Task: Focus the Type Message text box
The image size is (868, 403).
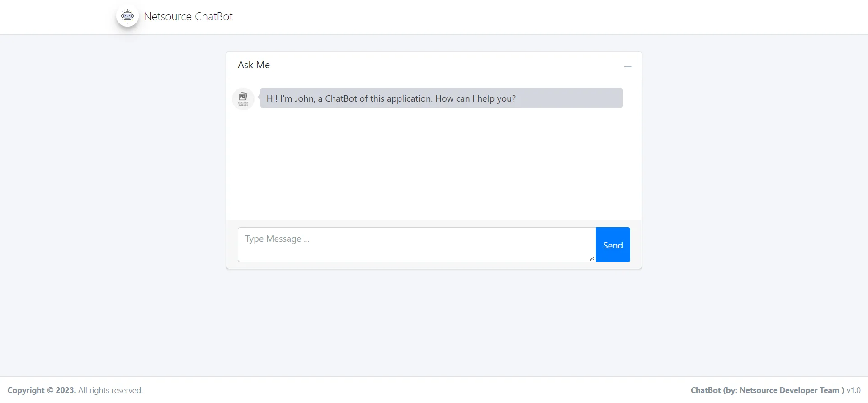Action: click(416, 244)
